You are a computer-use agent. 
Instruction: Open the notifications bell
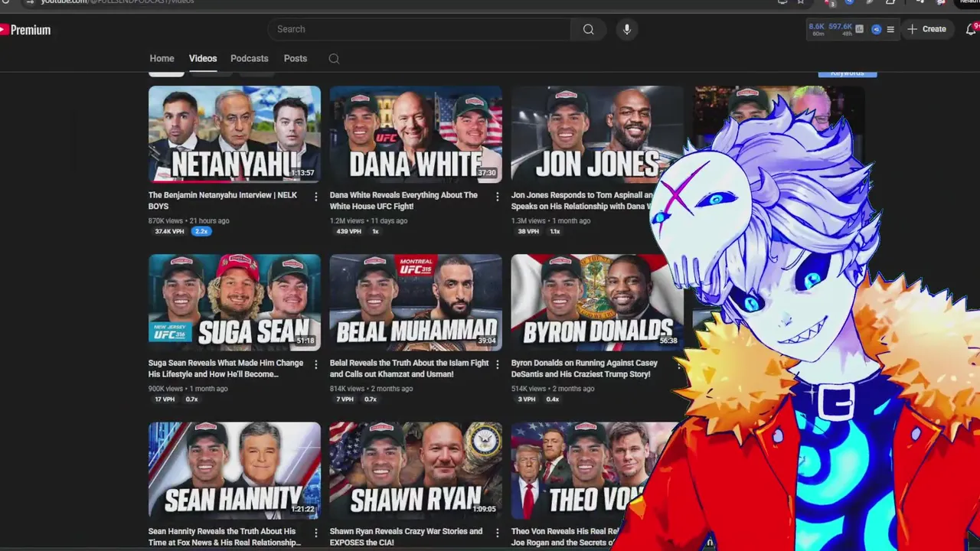(971, 29)
